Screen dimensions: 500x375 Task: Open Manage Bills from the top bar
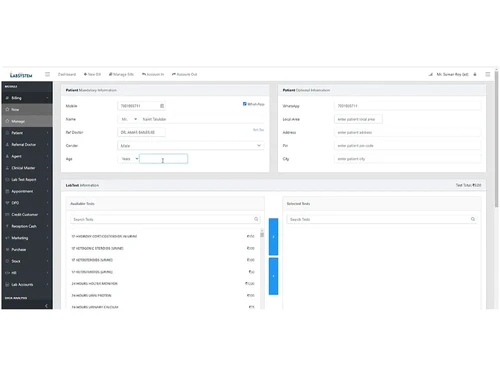coord(121,74)
